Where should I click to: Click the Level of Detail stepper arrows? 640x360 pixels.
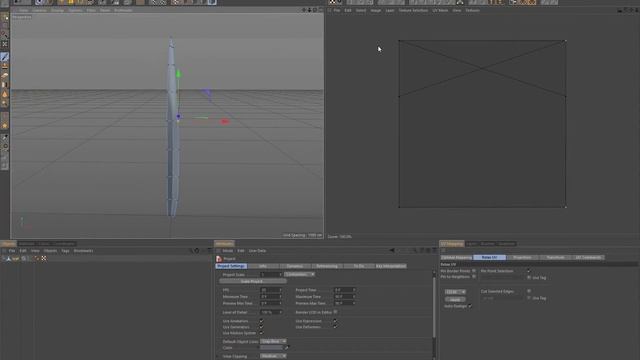[280, 312]
